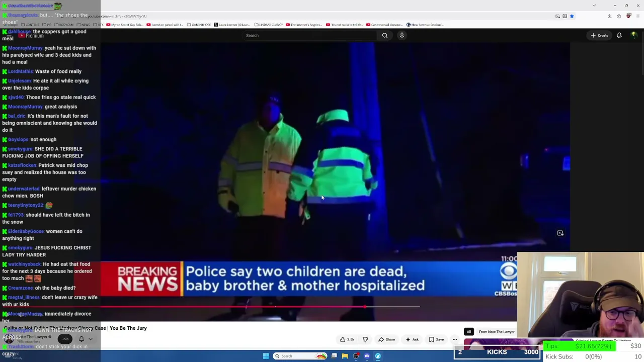Open the 'Laura Loomer' X bookmark
644x362 pixels.
click(x=232, y=25)
